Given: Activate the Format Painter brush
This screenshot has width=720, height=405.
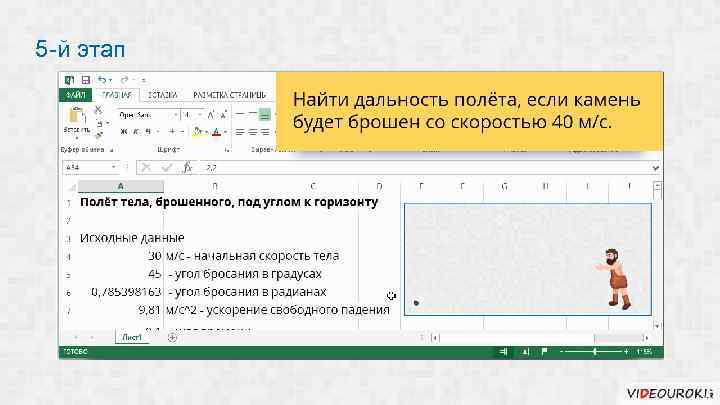Looking at the screenshot, I should coord(98,135).
